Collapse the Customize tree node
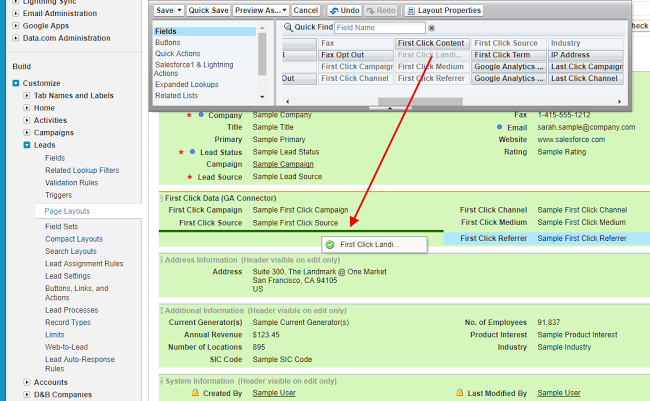 (16, 83)
